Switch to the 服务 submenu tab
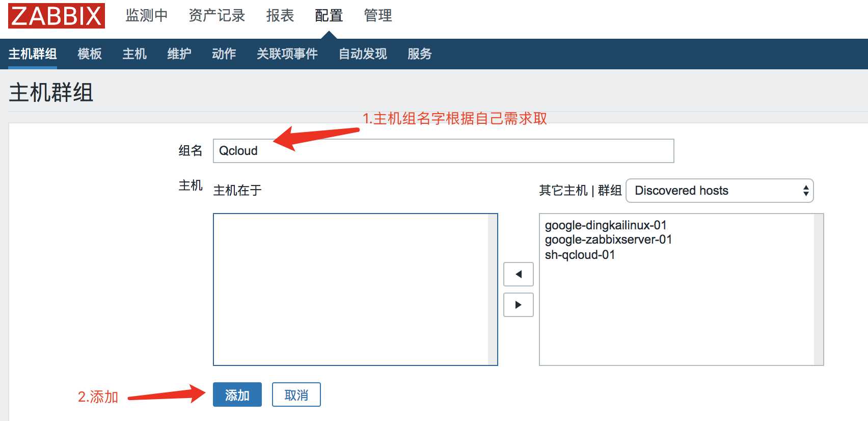Viewport: 868px width, 421px height. [x=420, y=54]
